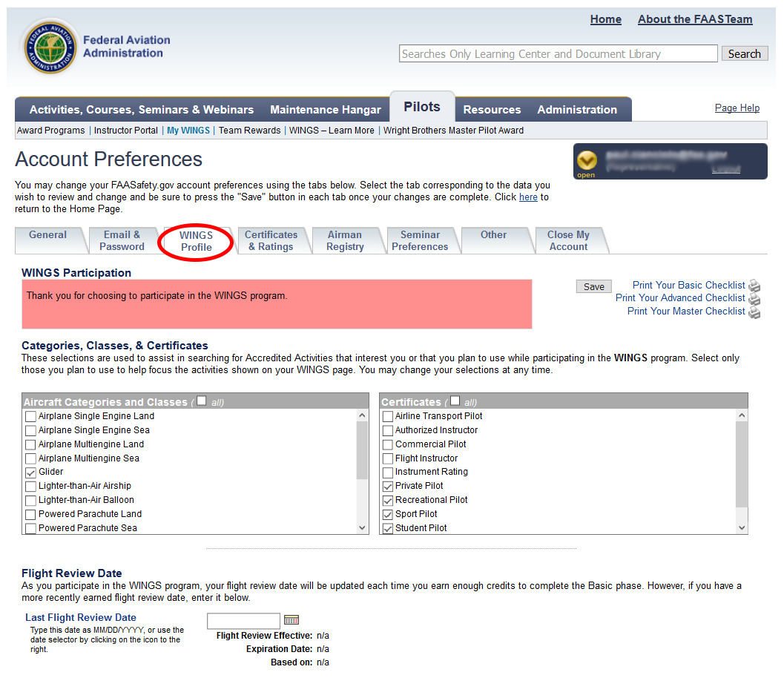This screenshot has height=678, width=784.
Task: Uncheck Student Pilot checkbox
Action: [387, 528]
